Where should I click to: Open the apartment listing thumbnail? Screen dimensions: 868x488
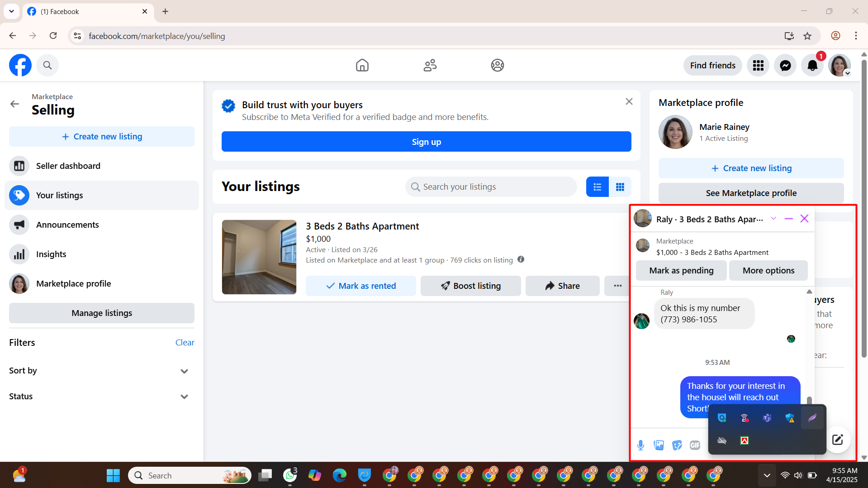point(259,257)
